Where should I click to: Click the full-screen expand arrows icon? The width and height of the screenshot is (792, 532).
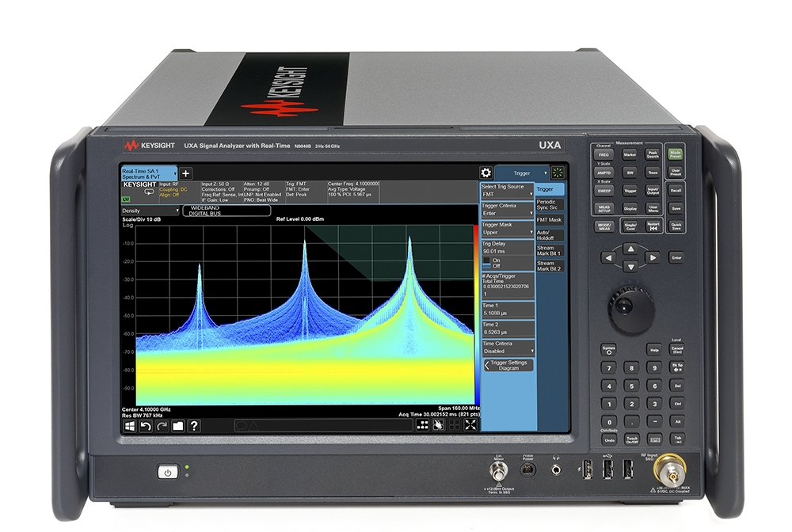(470, 425)
